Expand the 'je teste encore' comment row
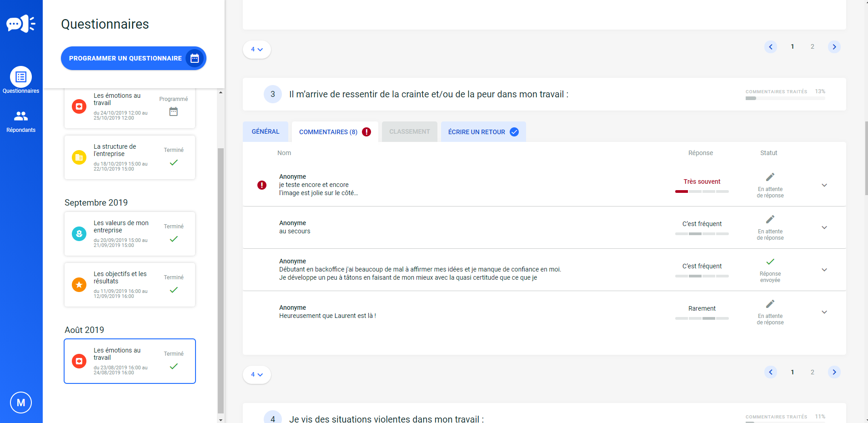The height and width of the screenshot is (423, 868). click(824, 185)
